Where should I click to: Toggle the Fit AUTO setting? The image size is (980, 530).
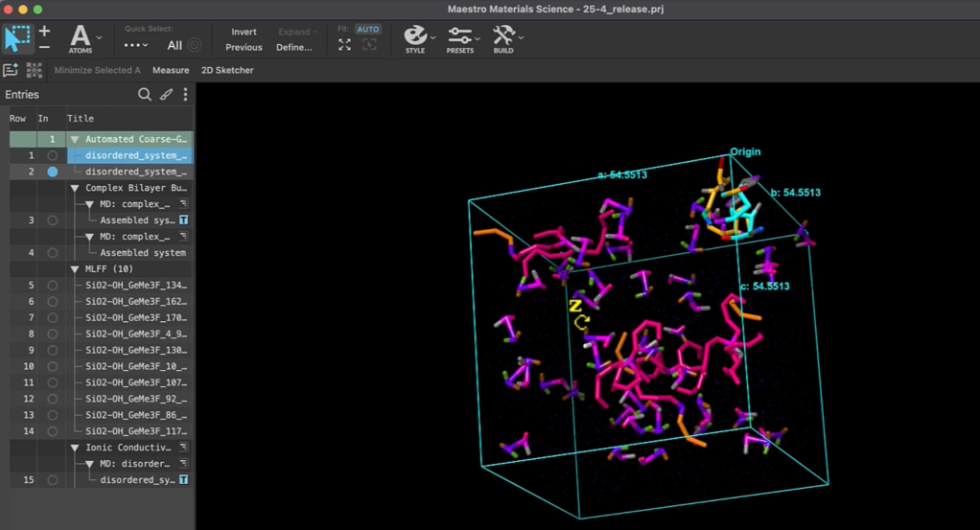pos(368,30)
